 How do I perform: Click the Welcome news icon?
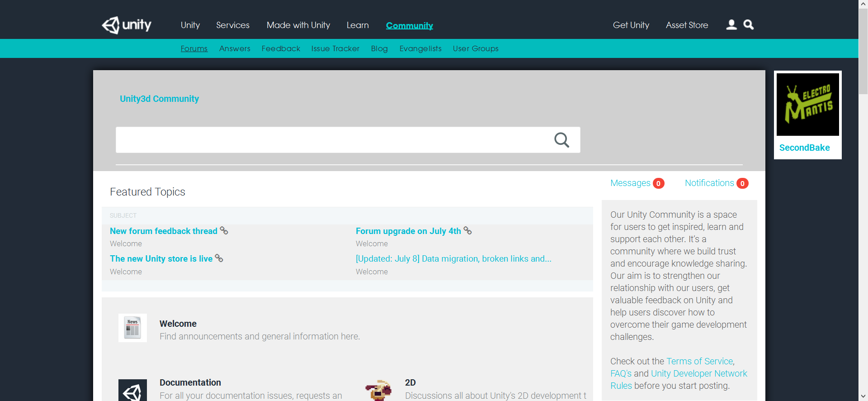click(x=132, y=328)
